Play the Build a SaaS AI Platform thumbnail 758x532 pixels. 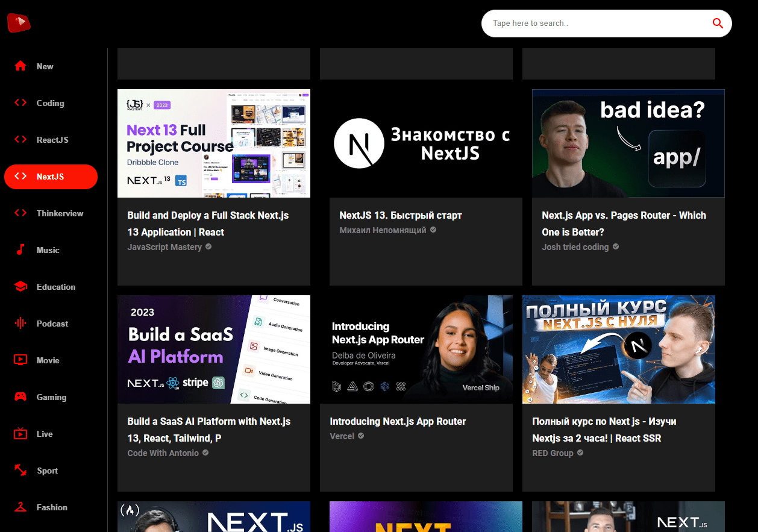pos(214,349)
